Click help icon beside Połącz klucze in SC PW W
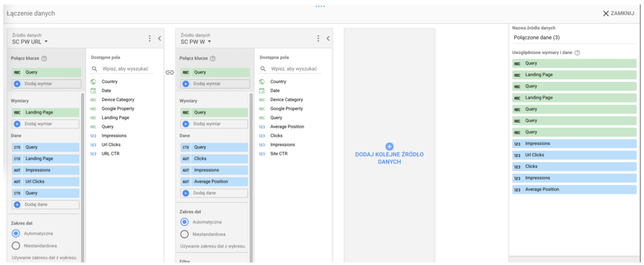 click(x=213, y=59)
